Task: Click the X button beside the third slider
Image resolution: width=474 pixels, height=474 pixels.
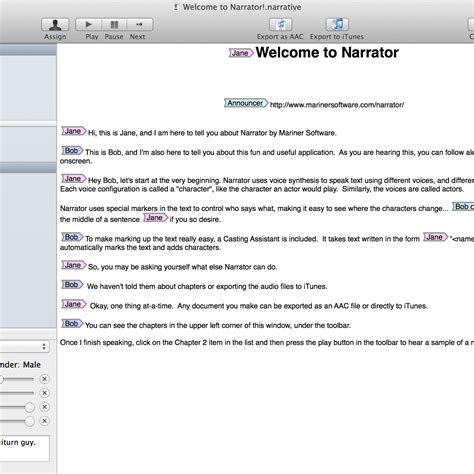Action: click(x=44, y=407)
